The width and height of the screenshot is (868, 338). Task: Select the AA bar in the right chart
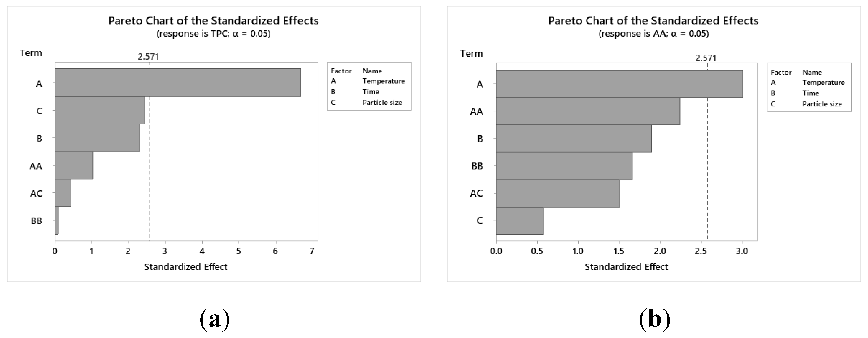(x=588, y=111)
